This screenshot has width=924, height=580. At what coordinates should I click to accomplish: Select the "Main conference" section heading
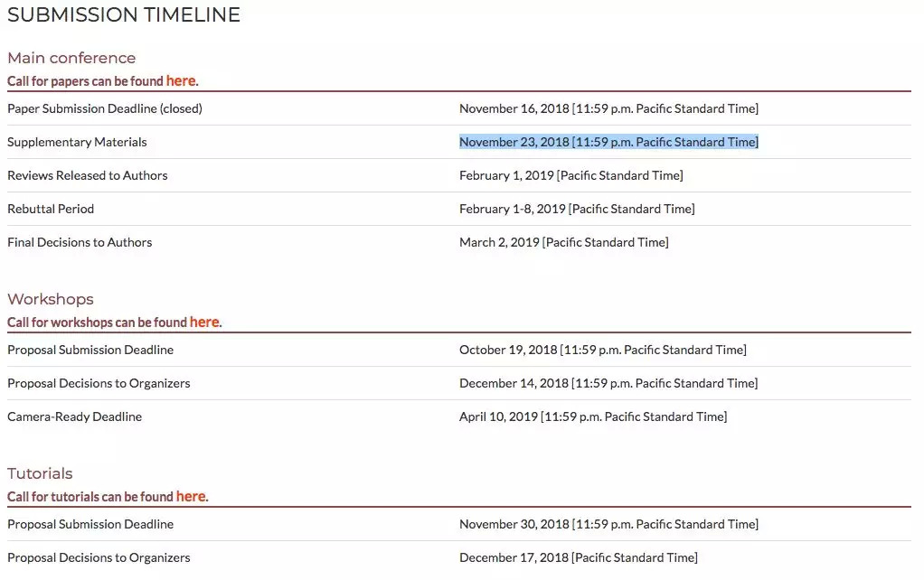[x=71, y=58]
